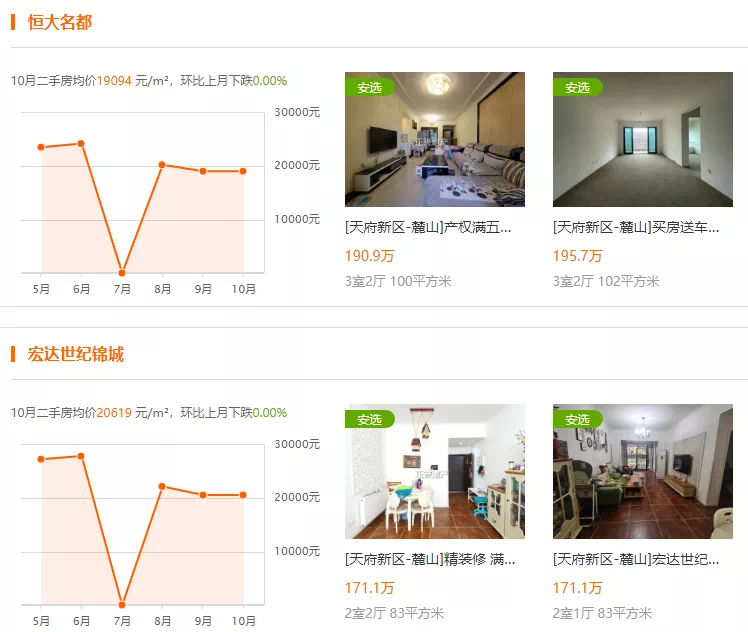Click 安选 badge on 190.9万 listing photo
748x632 pixels.
click(370, 87)
